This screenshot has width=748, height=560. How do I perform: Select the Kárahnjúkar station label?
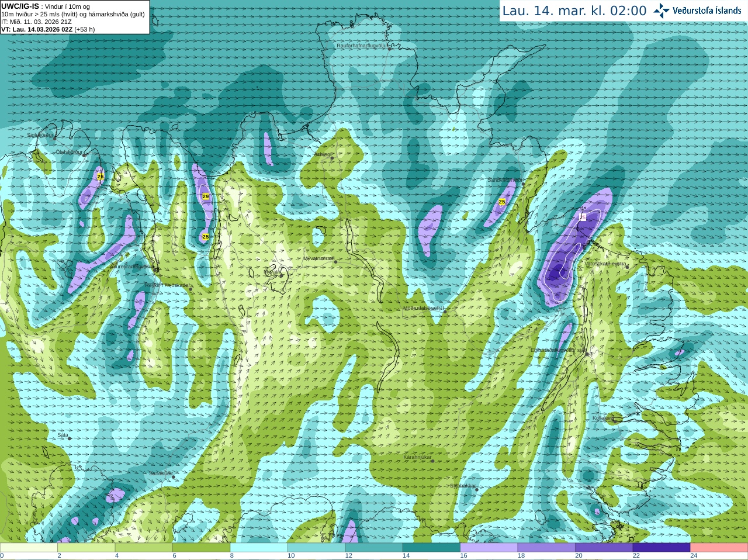point(417,457)
